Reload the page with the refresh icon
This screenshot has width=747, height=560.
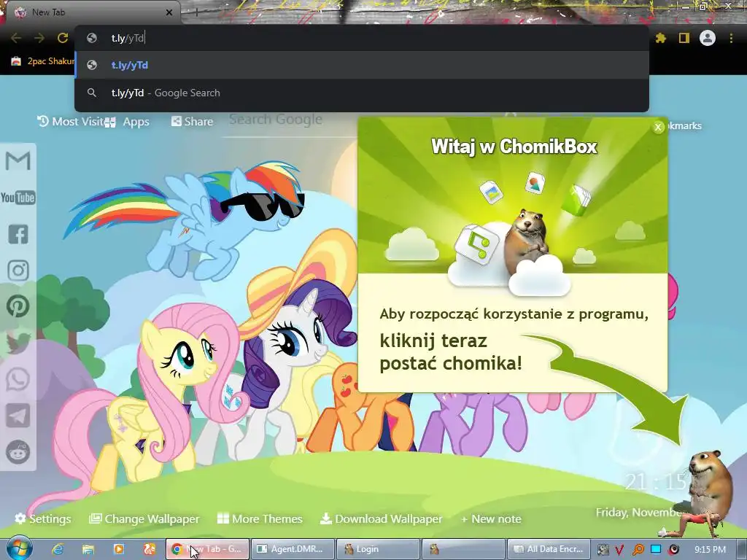pyautogui.click(x=63, y=38)
